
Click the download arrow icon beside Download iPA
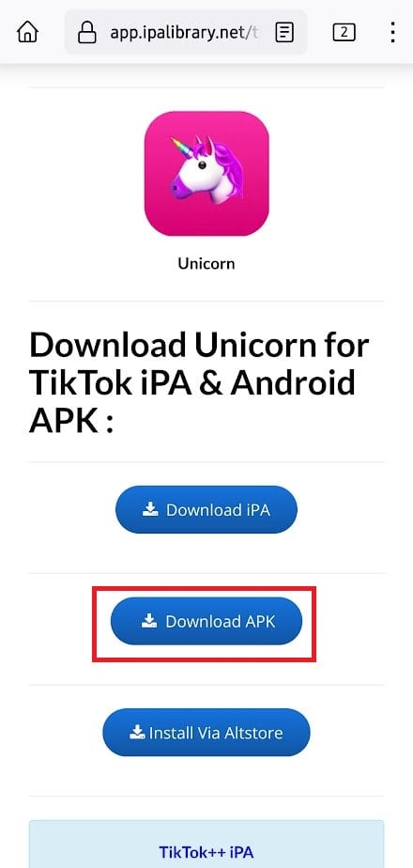click(x=150, y=509)
